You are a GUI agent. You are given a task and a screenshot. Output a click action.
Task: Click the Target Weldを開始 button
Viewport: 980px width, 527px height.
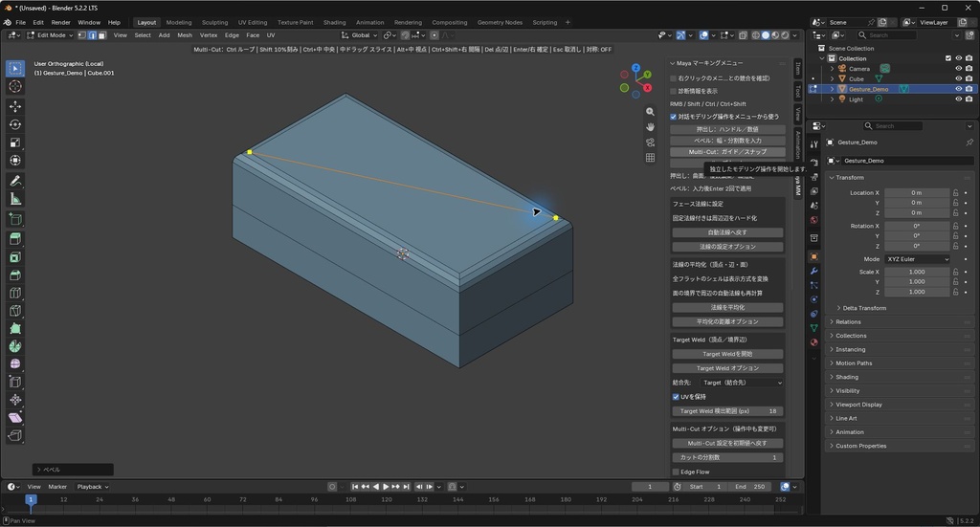pos(727,354)
